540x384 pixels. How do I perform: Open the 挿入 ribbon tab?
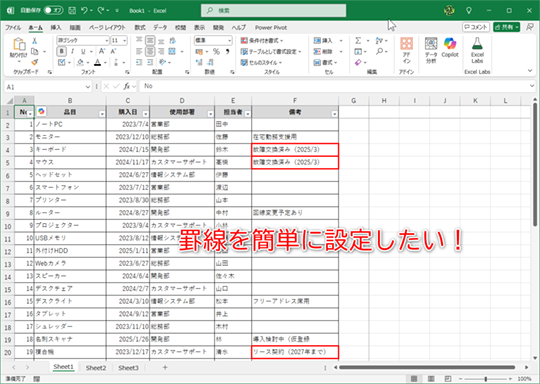tap(55, 28)
